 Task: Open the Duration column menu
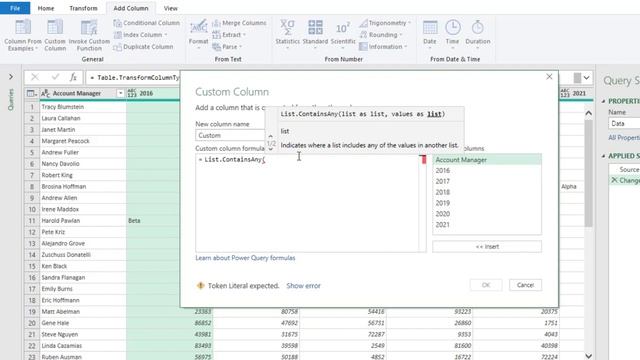pos(478,35)
